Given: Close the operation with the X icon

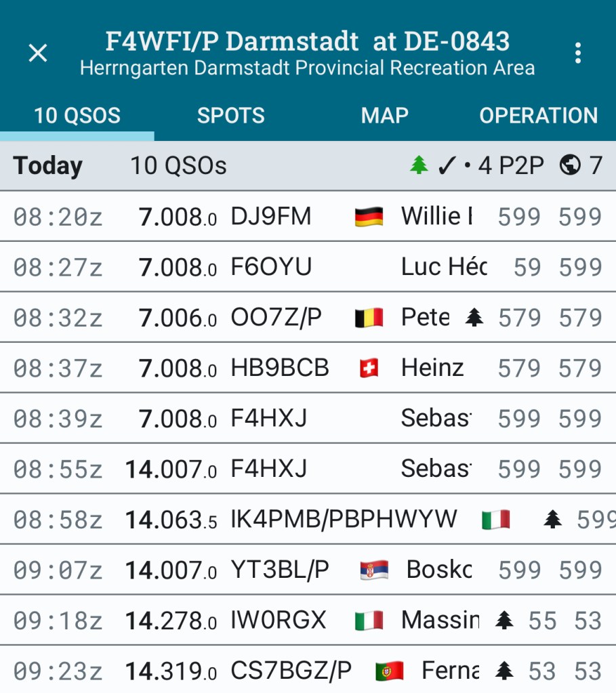Looking at the screenshot, I should pos(38,53).
